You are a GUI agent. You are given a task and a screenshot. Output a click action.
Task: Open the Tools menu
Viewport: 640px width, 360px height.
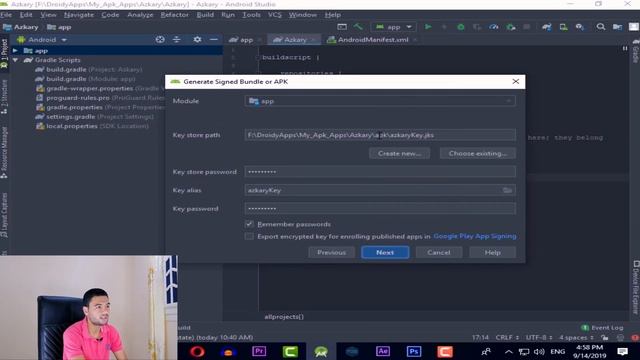pos(251,15)
